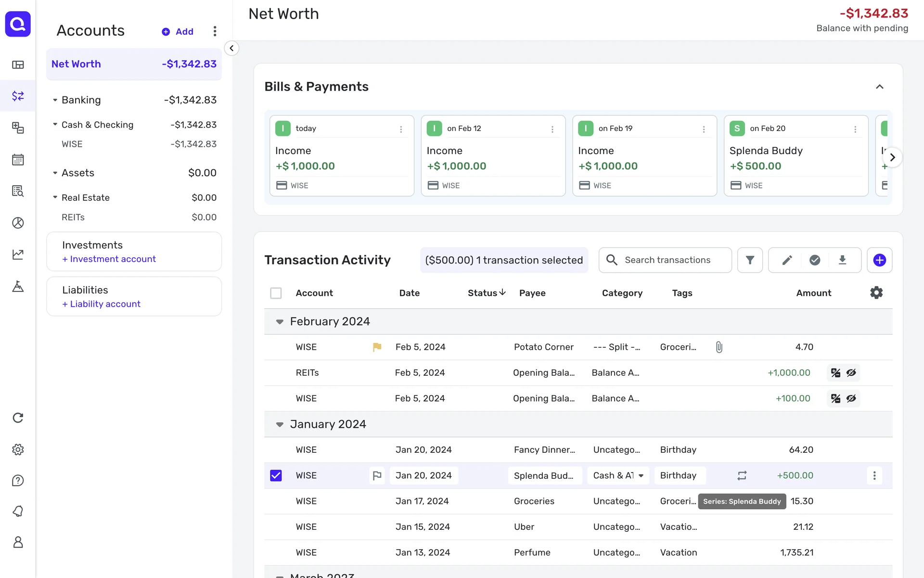Open transaction table settings gear

(x=876, y=293)
